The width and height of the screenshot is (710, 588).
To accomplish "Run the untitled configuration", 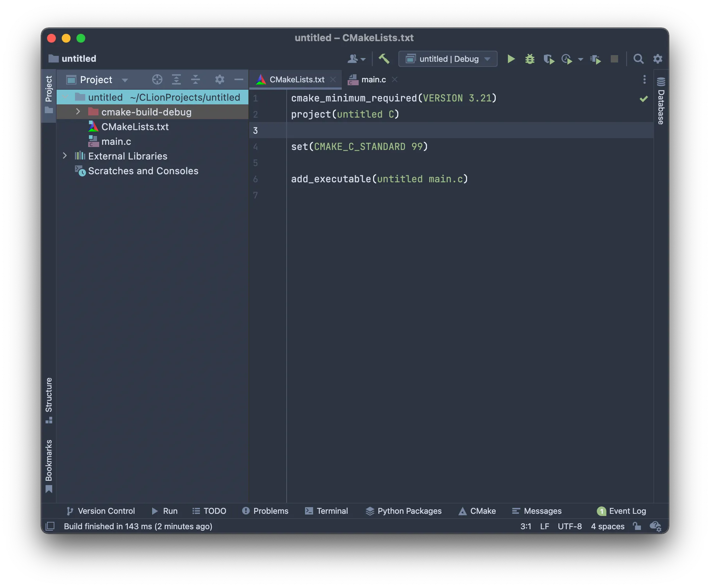I will click(x=511, y=59).
